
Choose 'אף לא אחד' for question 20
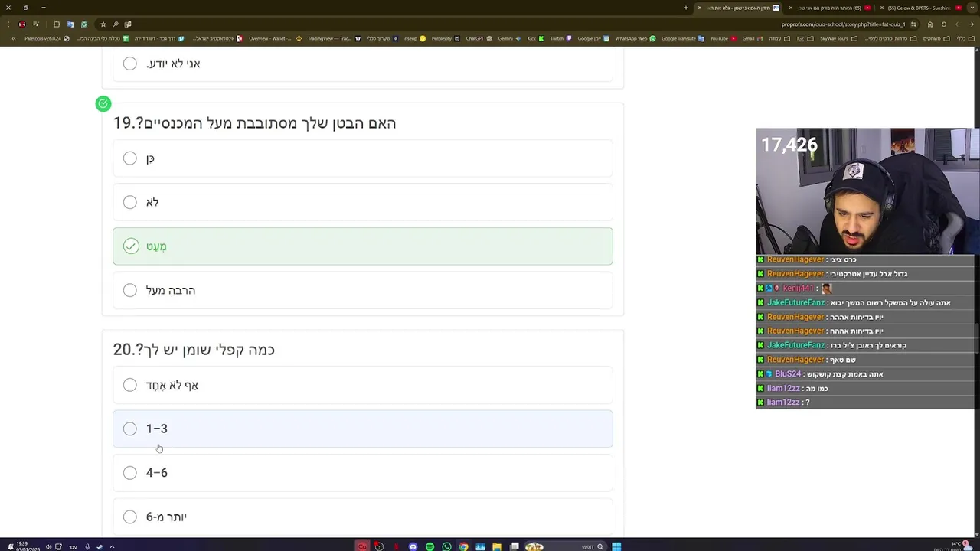point(362,385)
